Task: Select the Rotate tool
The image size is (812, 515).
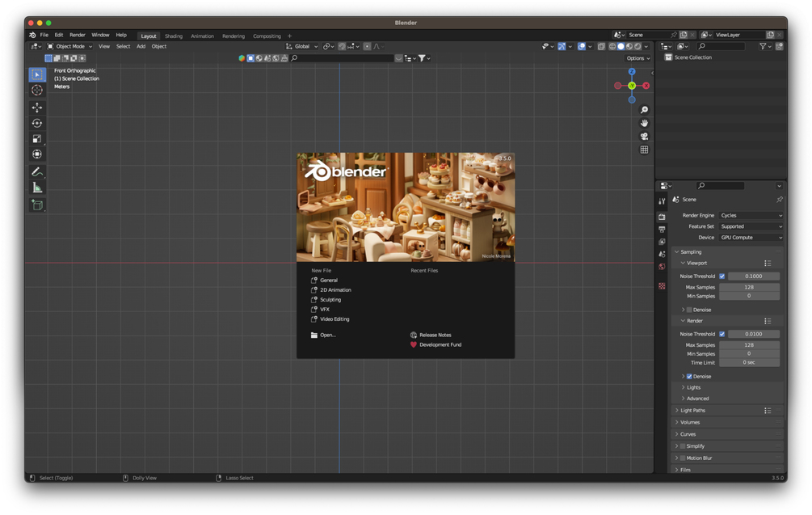Action: [37, 123]
